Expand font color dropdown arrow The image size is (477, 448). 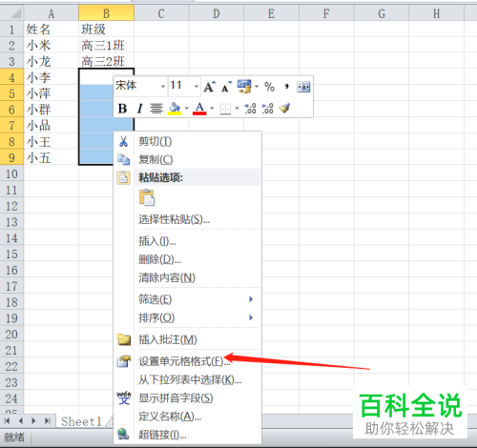click(212, 109)
